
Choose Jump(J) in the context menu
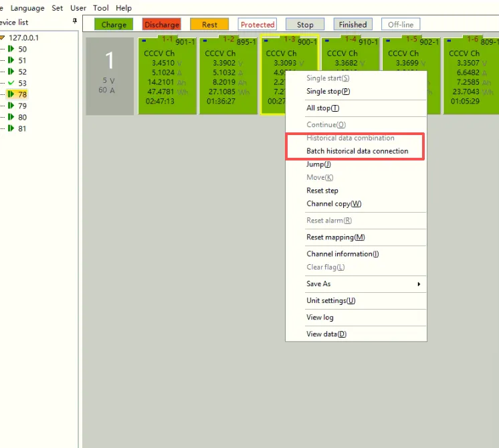356,164
